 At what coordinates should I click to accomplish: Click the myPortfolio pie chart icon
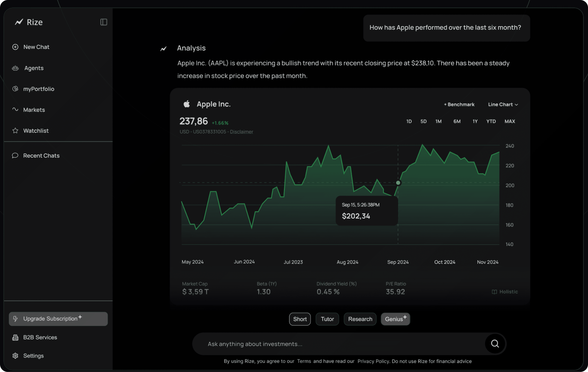pos(15,89)
